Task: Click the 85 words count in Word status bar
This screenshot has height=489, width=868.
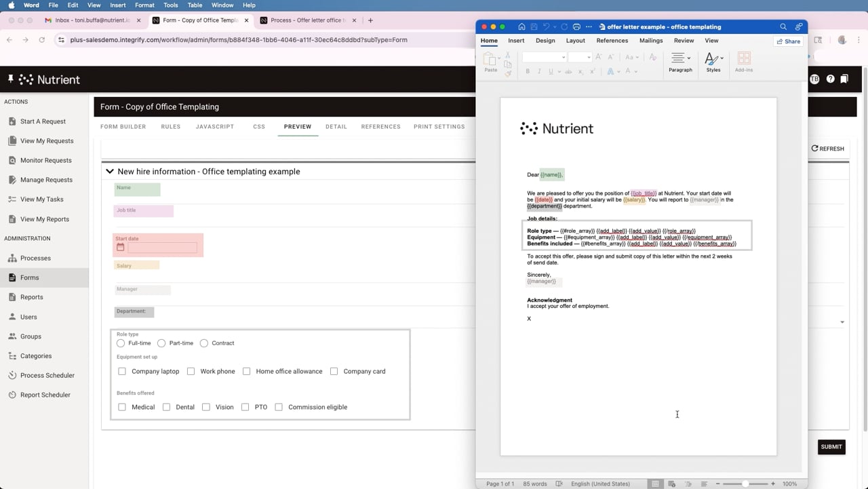Action: [535, 484]
